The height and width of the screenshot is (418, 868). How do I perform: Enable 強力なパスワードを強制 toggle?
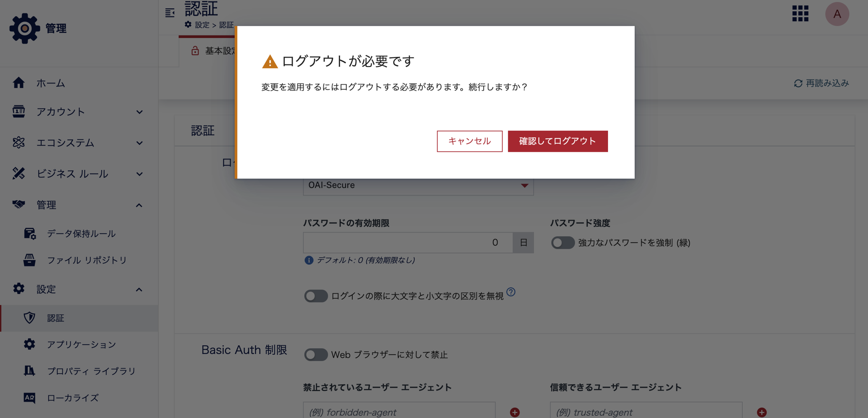tap(562, 243)
